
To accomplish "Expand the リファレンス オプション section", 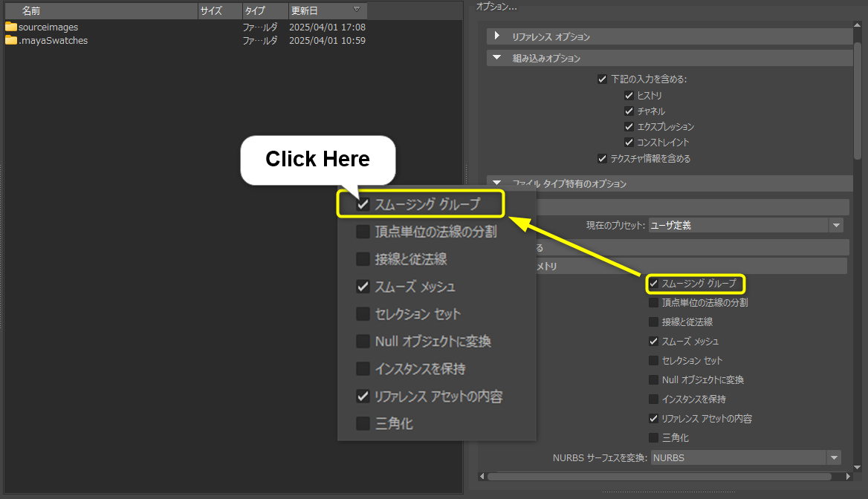I will 496,36.
